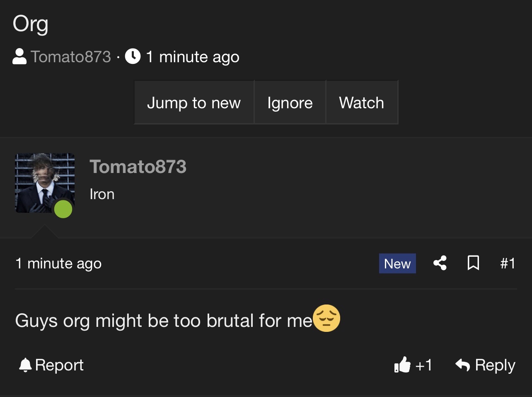Screen dimensions: 532x397
Task: Click the Jump to new button
Action: click(194, 102)
